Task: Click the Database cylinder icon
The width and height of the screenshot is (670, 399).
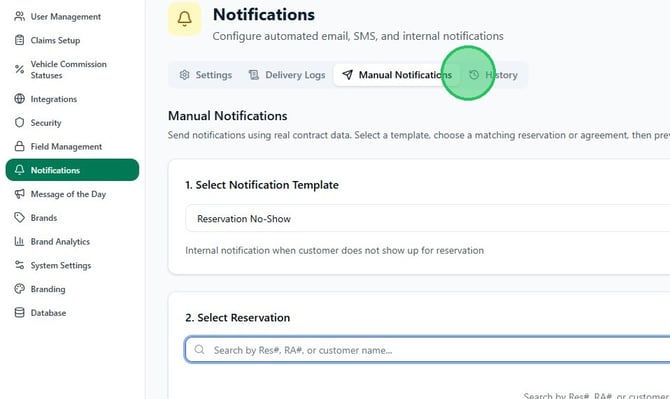Action: [19, 313]
